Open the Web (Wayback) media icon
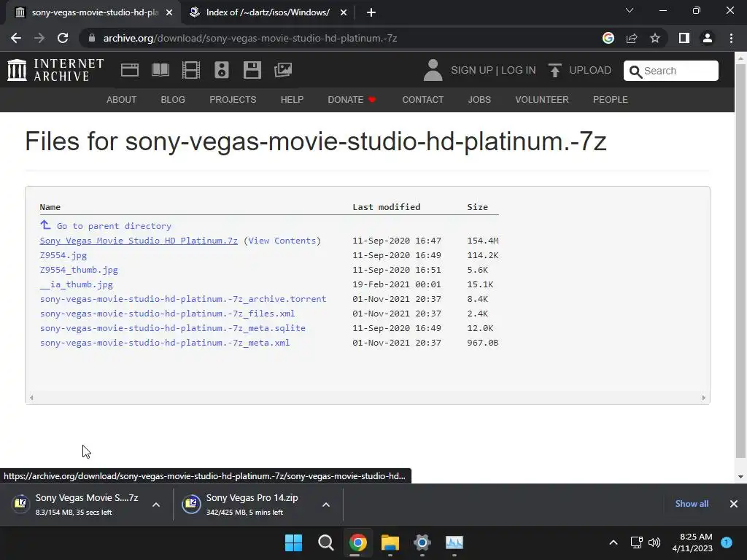The image size is (747, 560). coord(130,70)
